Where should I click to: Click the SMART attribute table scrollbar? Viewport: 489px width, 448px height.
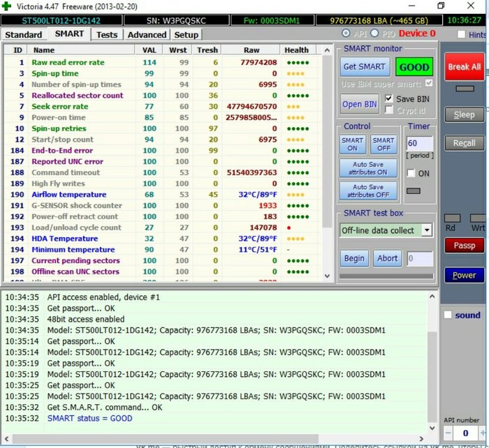pyautogui.click(x=328, y=140)
